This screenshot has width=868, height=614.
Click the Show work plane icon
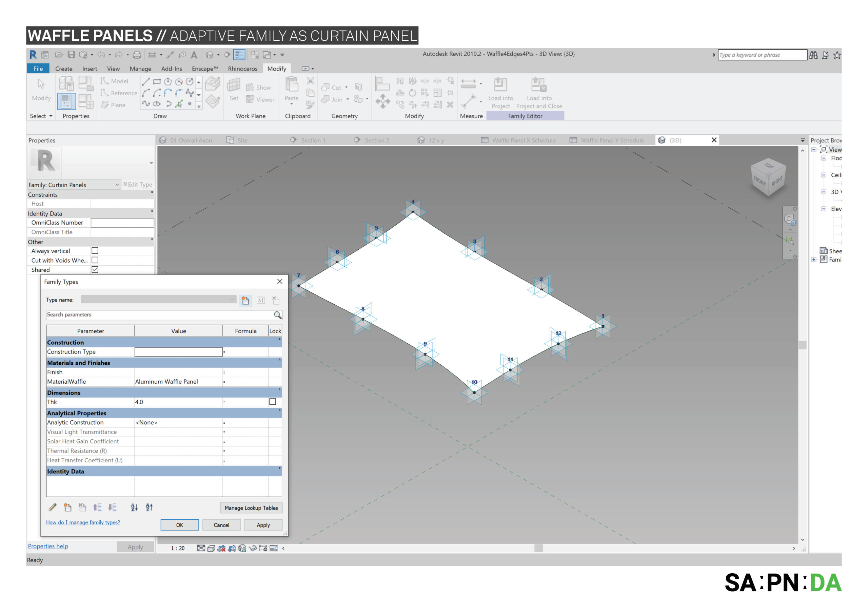259,88
